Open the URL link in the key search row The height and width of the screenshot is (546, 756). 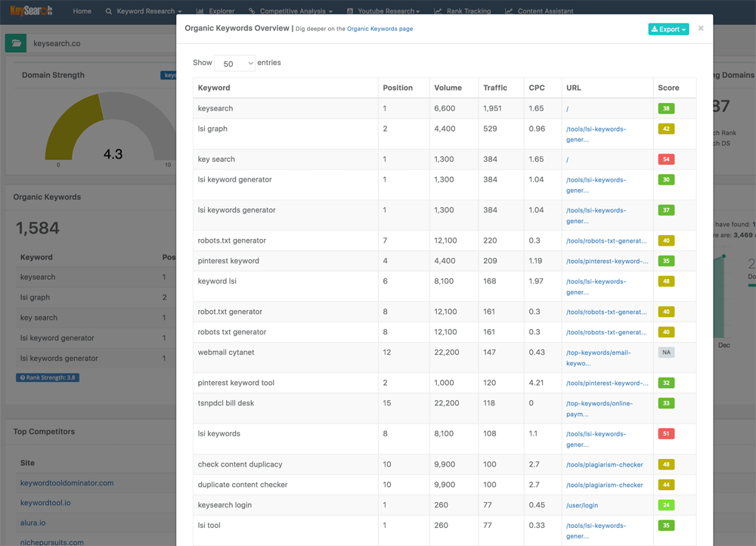coord(568,160)
